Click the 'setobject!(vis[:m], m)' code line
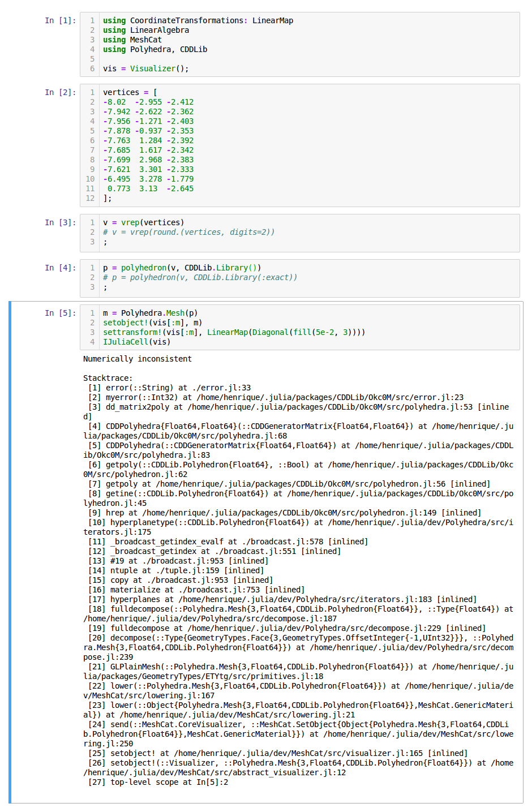Image resolution: width=532 pixels, height=812 pixels. [x=153, y=323]
